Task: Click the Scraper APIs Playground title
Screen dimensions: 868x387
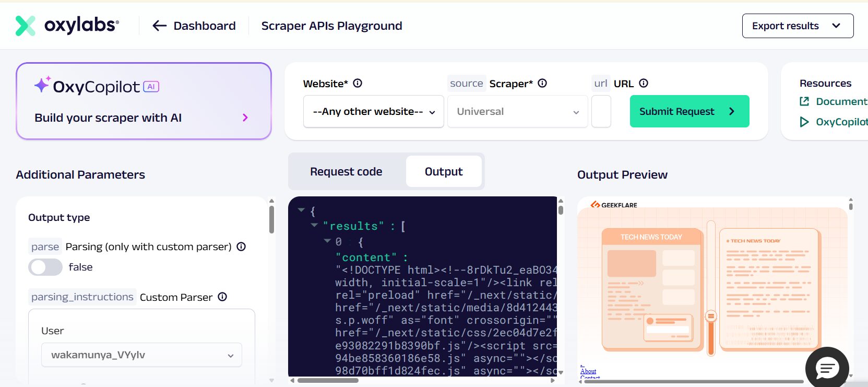Action: [x=331, y=26]
